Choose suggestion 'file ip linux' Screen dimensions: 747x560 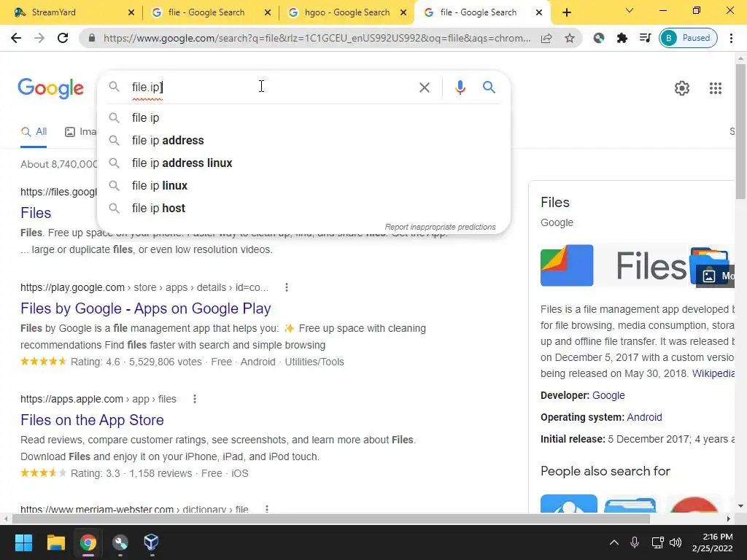(x=303, y=186)
